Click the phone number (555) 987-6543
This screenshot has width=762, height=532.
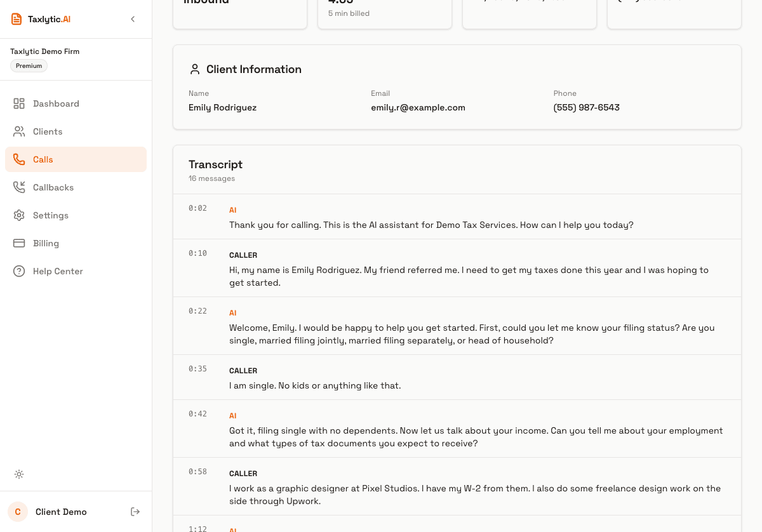586,107
